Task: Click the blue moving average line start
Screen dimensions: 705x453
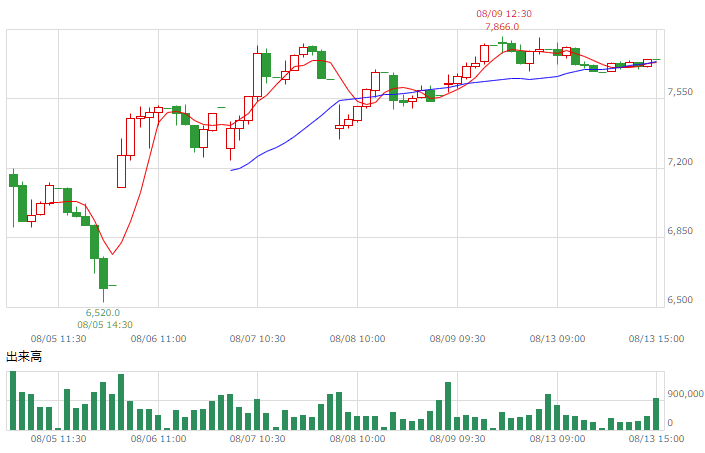Action: [x=231, y=170]
